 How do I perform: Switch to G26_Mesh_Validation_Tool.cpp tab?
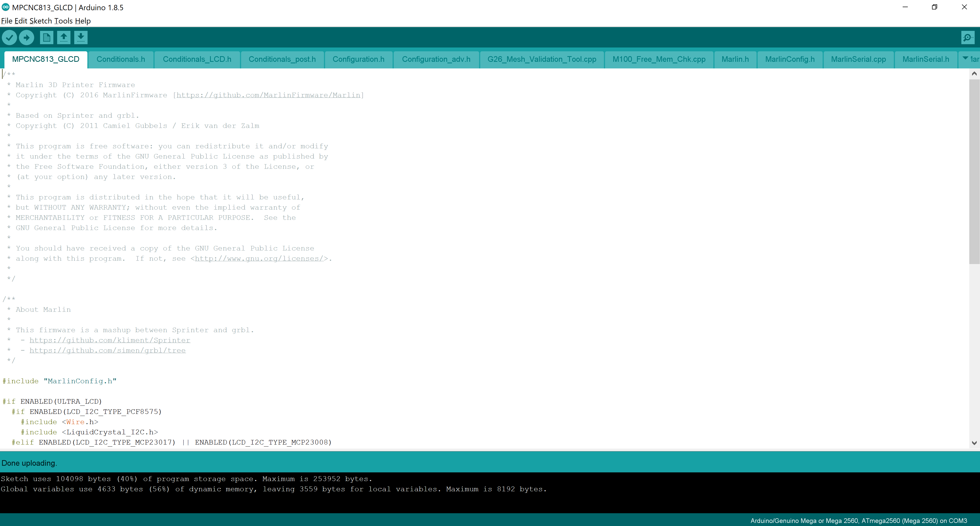click(x=542, y=59)
